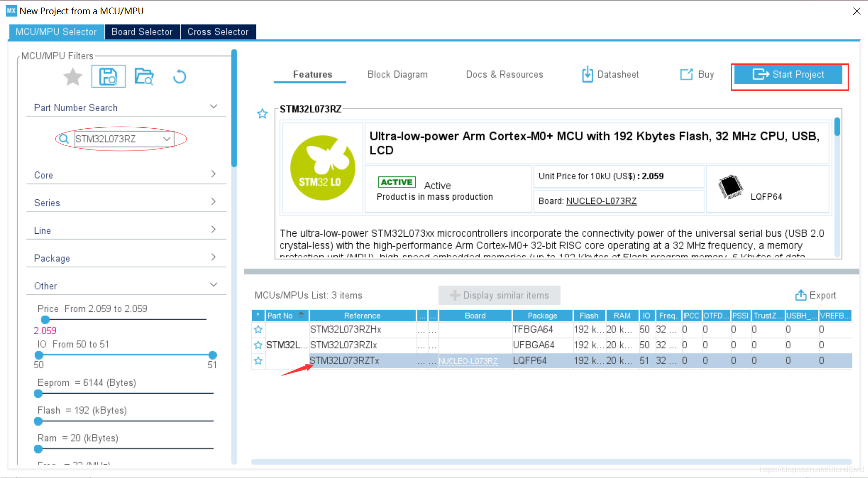Collapse Part Number Search section
The height and width of the screenshot is (478, 868).
(214, 107)
